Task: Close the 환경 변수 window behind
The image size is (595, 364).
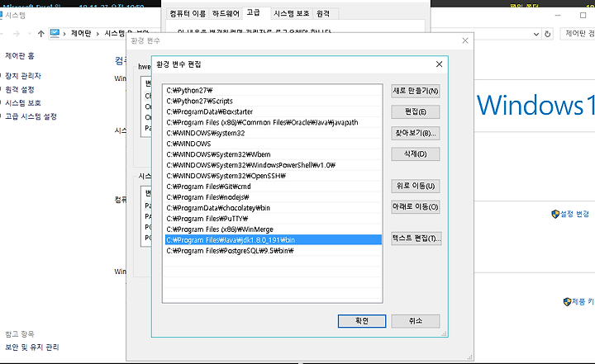Action: pos(465,40)
